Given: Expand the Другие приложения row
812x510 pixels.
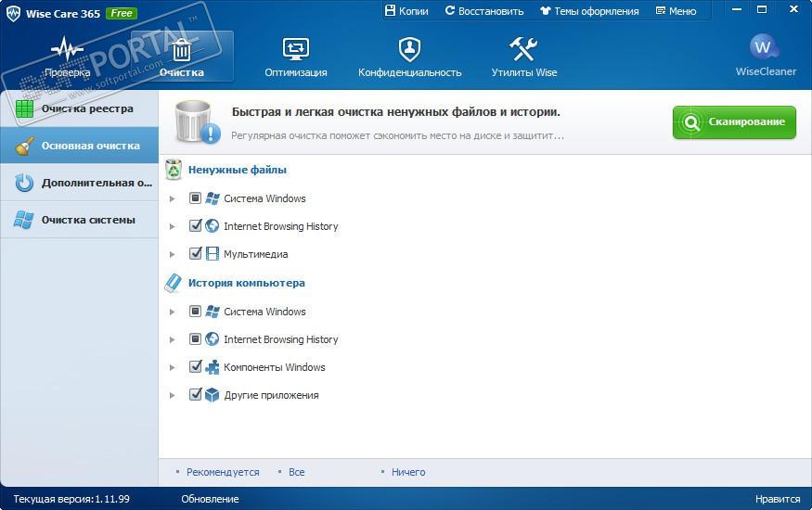Looking at the screenshot, I should [x=173, y=396].
